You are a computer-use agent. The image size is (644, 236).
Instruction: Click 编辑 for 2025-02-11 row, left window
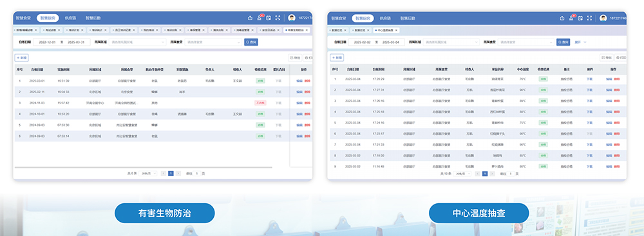pyautogui.click(x=299, y=92)
